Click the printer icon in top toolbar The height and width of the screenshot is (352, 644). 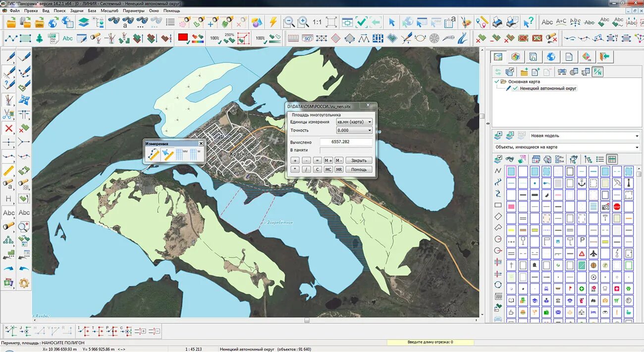click(498, 22)
